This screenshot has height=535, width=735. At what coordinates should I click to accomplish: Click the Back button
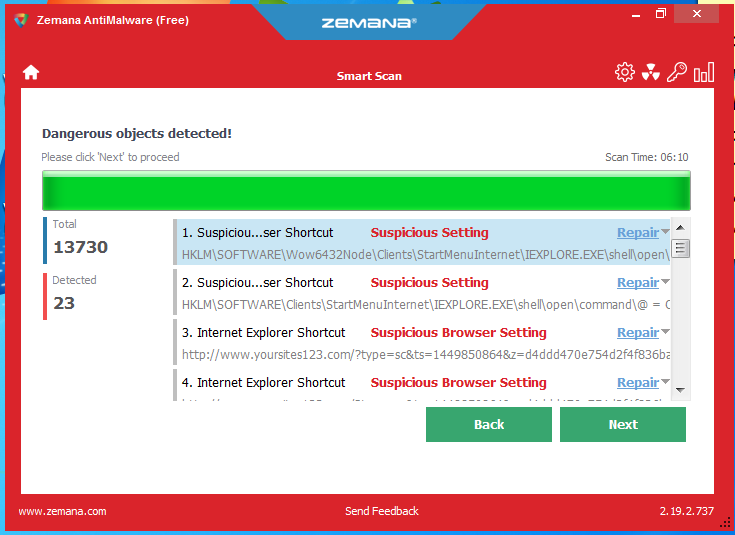(488, 424)
